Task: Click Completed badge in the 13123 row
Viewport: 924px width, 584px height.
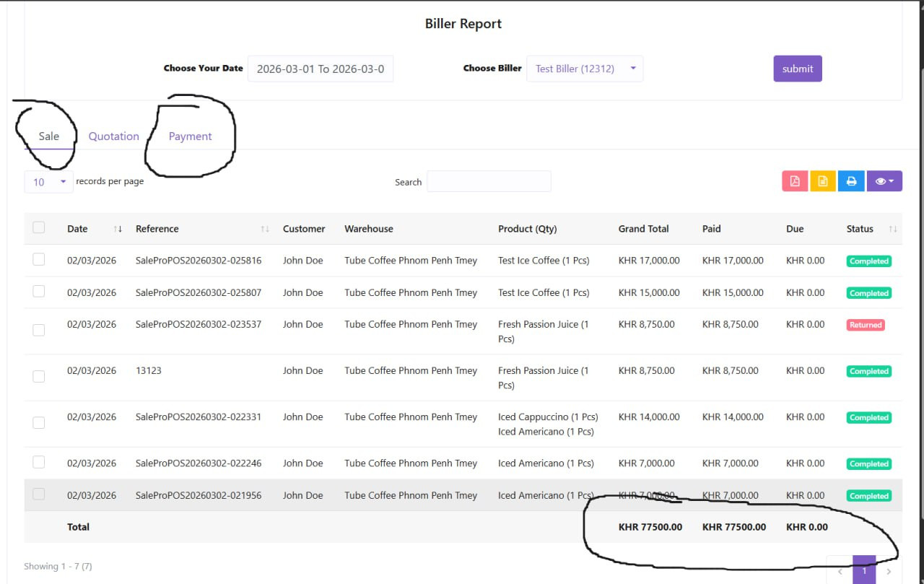Action: [869, 371]
